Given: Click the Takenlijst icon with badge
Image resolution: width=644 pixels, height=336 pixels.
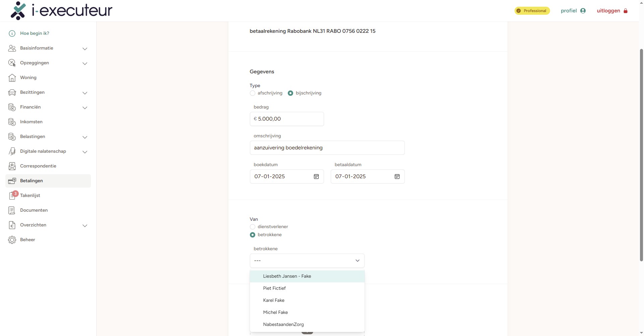Looking at the screenshot, I should (x=12, y=196).
